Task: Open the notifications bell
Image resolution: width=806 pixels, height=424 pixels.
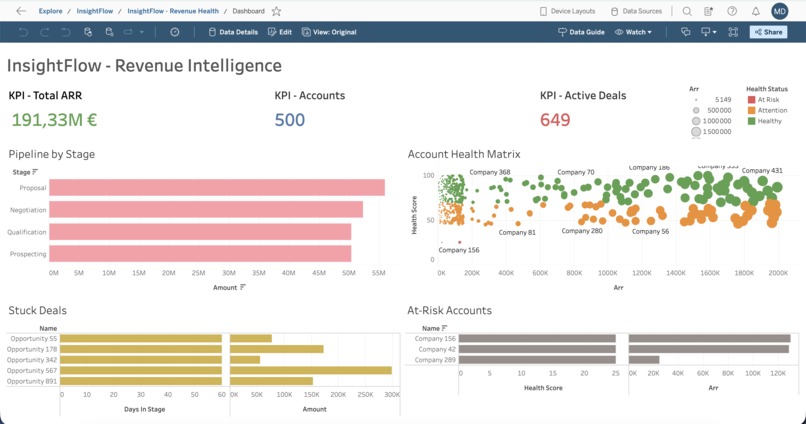Action: pos(756,11)
